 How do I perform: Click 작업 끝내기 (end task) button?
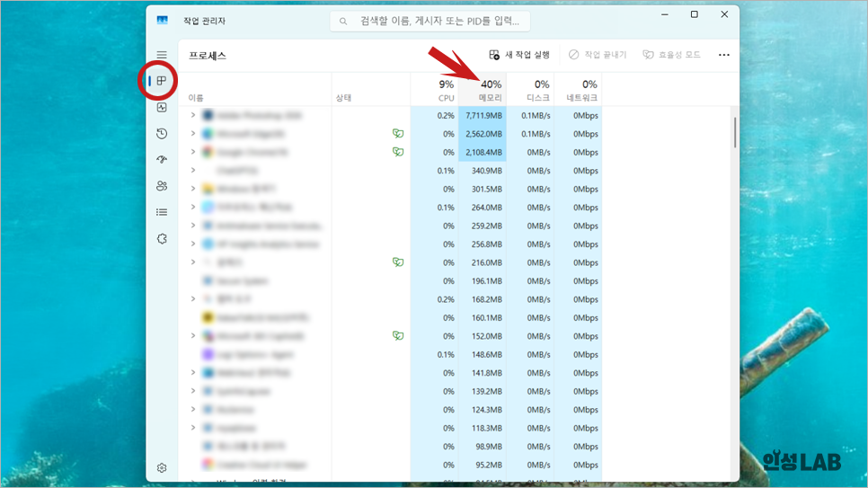598,55
